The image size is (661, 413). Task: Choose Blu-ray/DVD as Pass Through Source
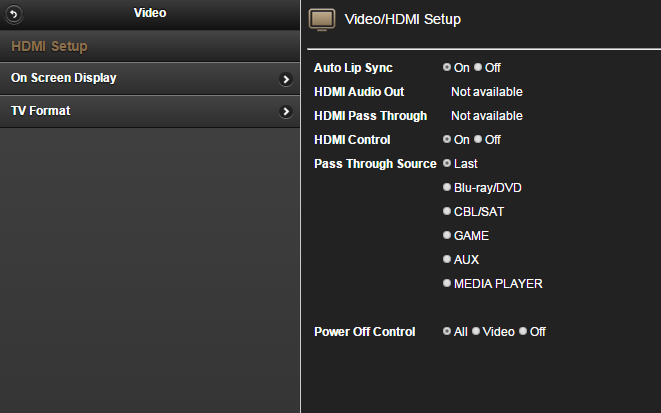pos(447,187)
